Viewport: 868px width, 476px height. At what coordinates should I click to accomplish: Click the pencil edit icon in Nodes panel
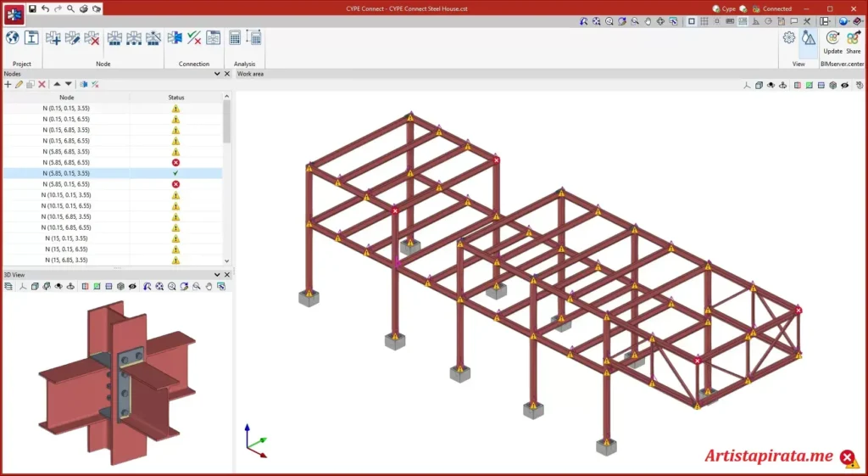pos(19,85)
